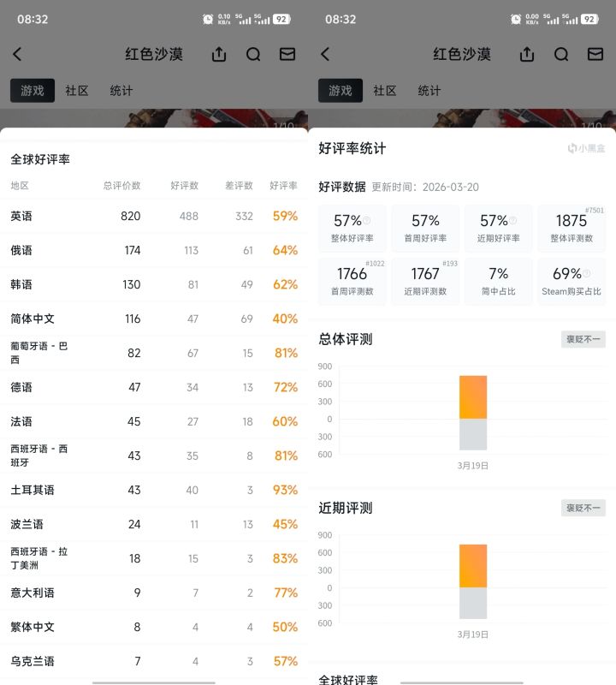The image size is (616, 685).
Task: Select the 葡萄牙语 - 巴西 row
Action: click(154, 353)
